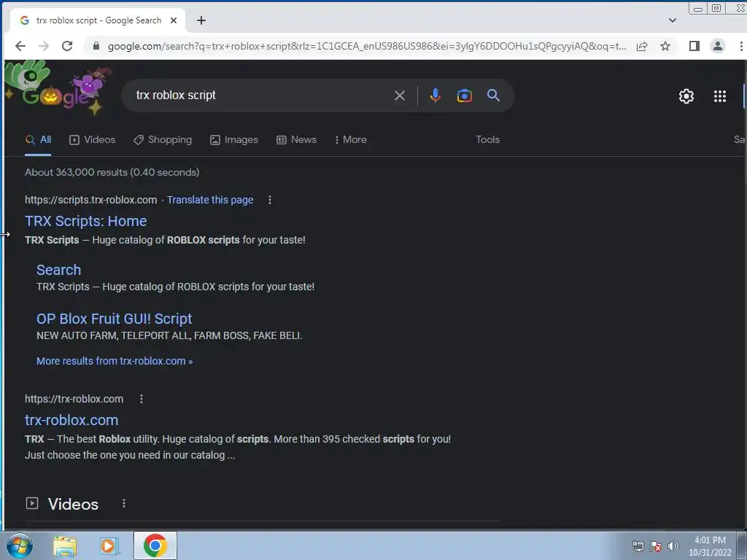Switch to the Videos tab

click(93, 139)
